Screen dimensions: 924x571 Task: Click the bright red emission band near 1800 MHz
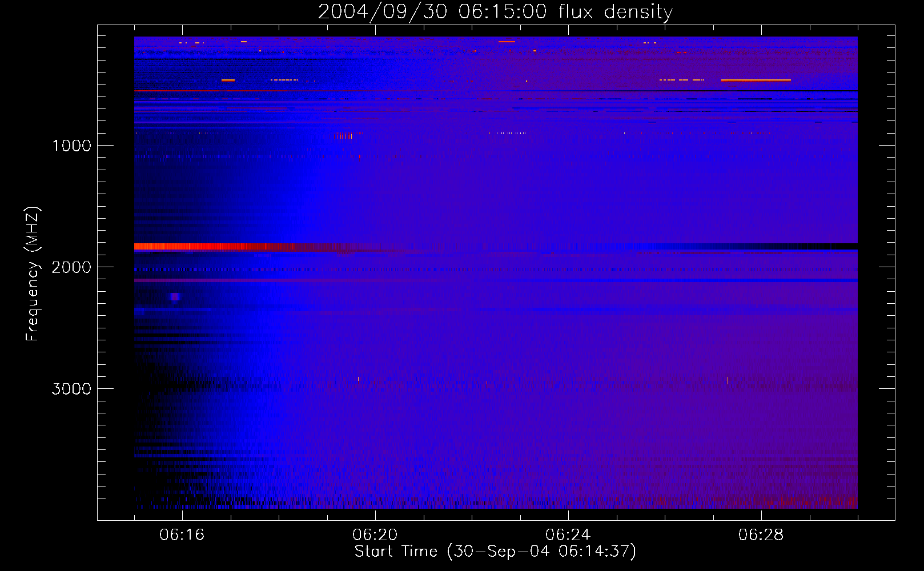point(228,247)
